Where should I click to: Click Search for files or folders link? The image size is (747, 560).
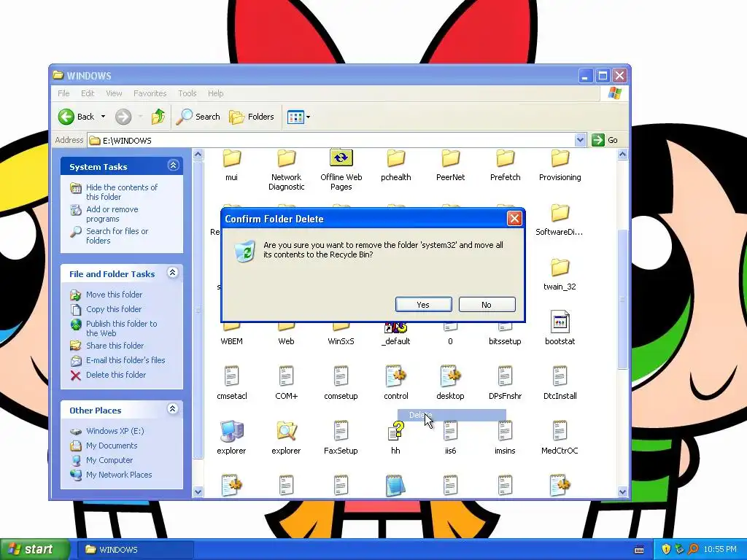(x=117, y=236)
